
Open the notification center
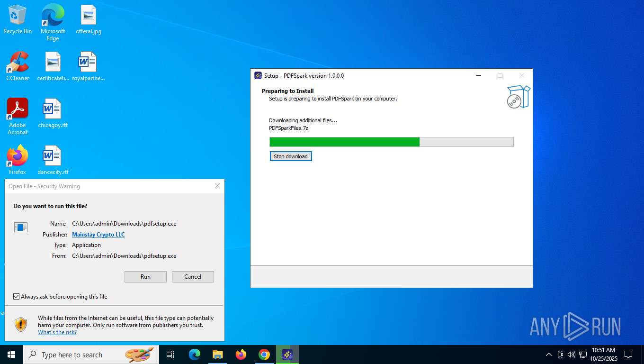tap(628, 355)
